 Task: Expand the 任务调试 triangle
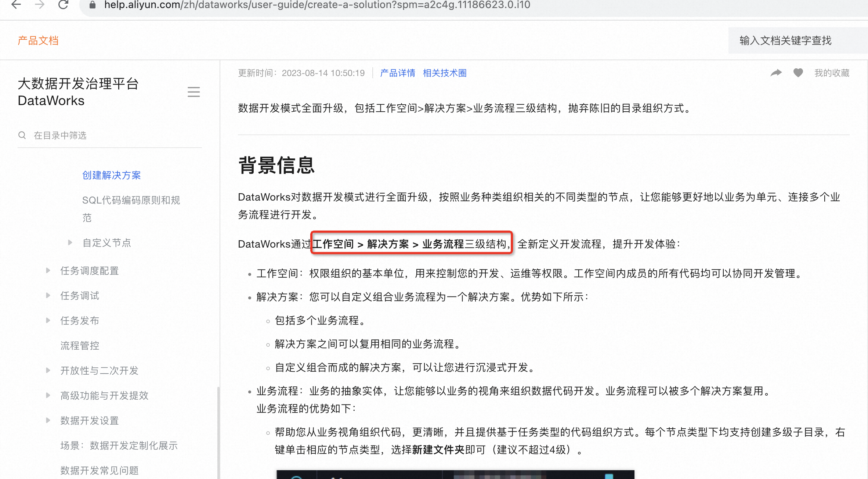click(48, 295)
